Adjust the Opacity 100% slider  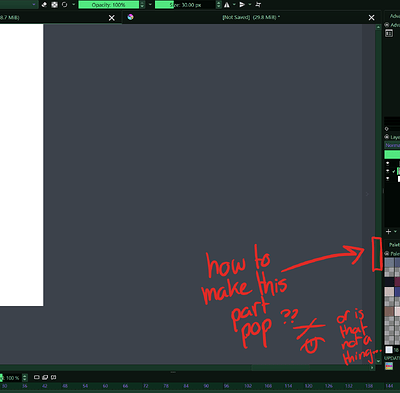coord(109,5)
